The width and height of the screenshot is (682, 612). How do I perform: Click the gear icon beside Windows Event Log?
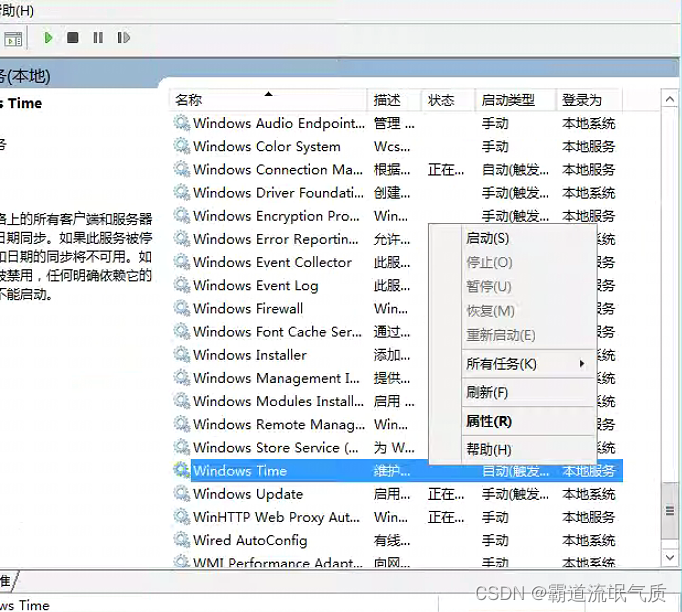[x=181, y=285]
